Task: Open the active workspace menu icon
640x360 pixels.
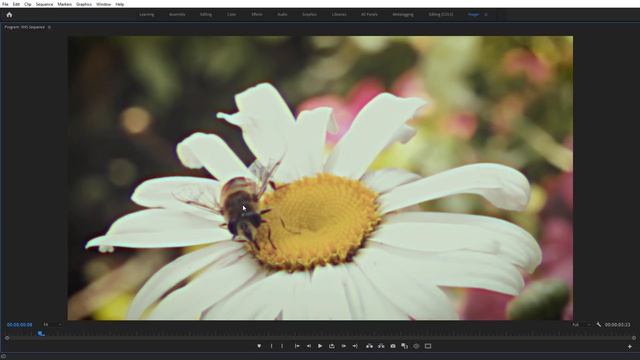Action: click(486, 15)
